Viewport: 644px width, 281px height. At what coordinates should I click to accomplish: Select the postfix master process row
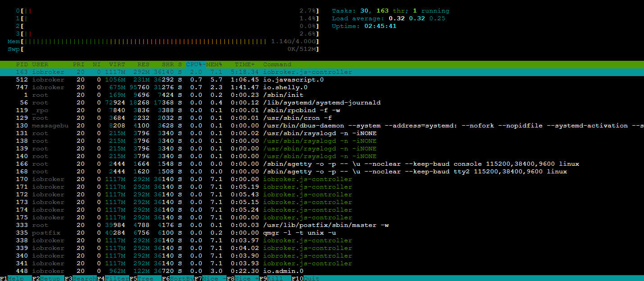[322, 225]
